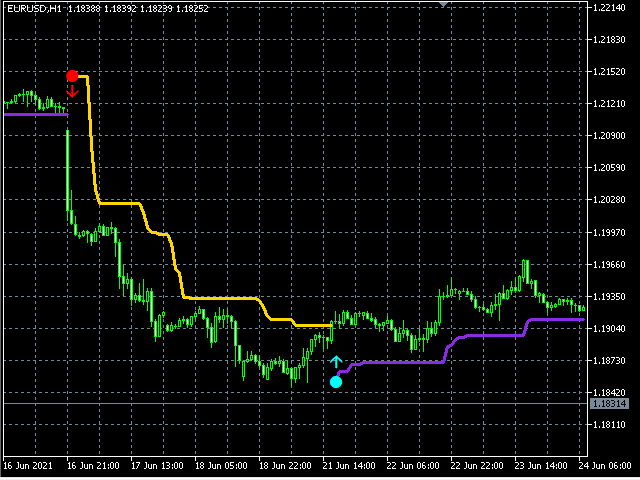The image size is (640, 480).
Task: Click the 1.21210 price scale label
Action: point(609,103)
